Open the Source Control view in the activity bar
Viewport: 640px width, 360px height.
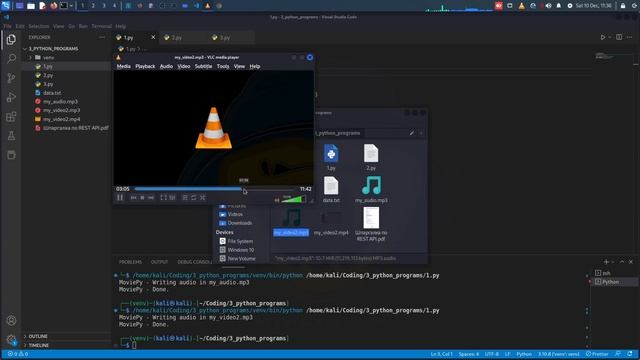pos(11,78)
